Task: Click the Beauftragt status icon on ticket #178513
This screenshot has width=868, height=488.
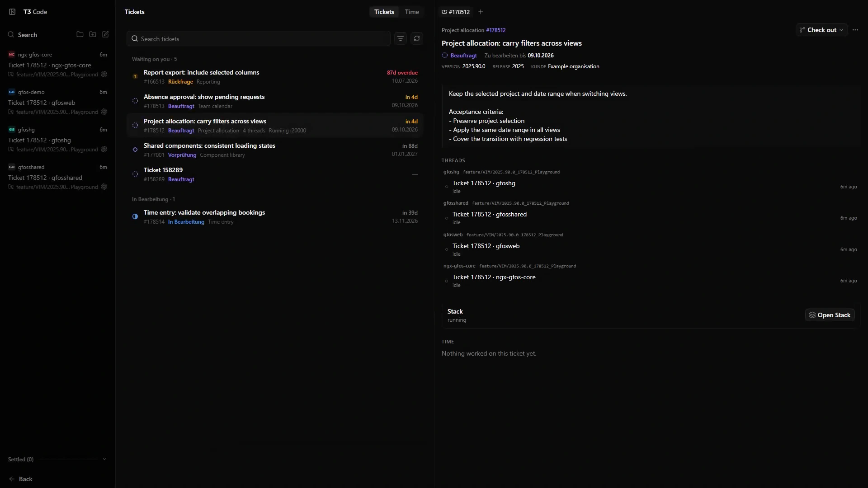Action: tap(135, 101)
